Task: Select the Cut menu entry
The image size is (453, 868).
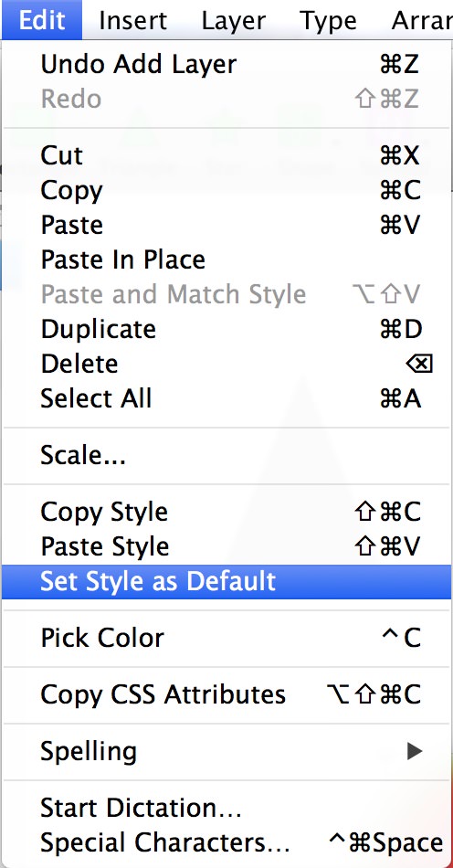Action: (226, 156)
